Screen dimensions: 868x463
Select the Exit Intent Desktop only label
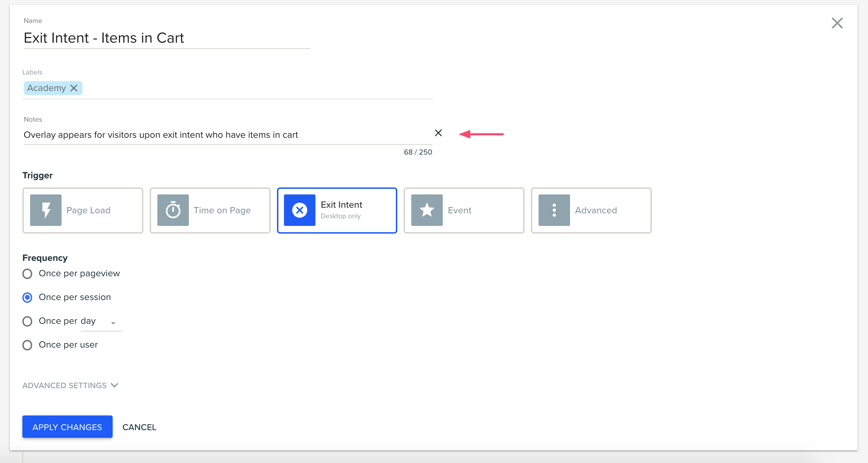click(x=341, y=210)
